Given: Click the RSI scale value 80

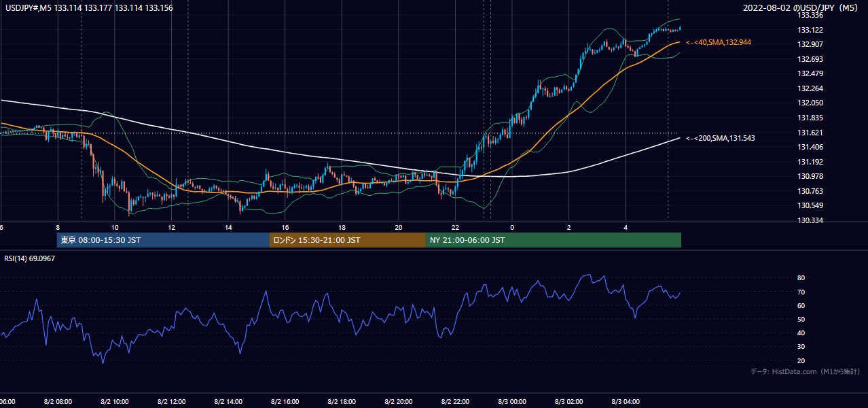Looking at the screenshot, I should pos(801,278).
